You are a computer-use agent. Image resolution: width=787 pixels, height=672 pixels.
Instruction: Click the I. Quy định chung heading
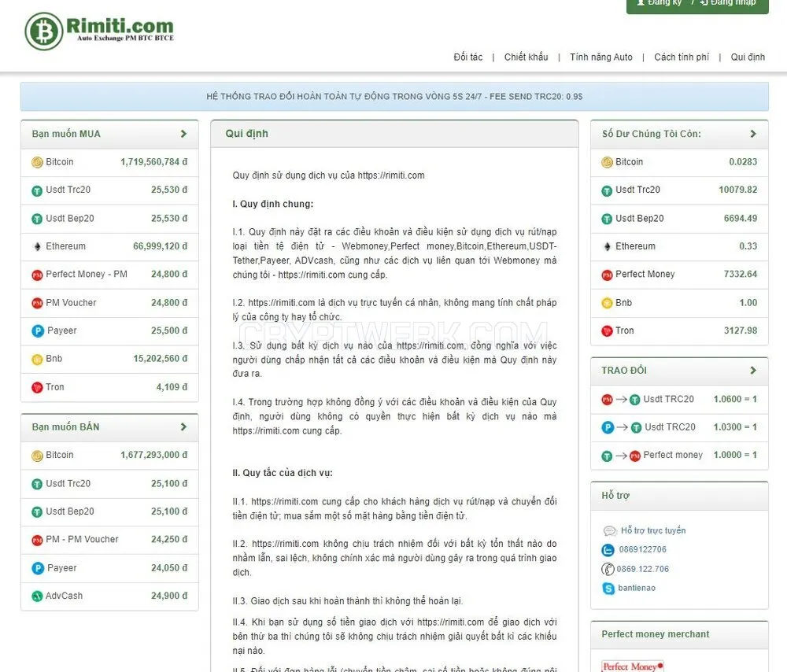272,204
